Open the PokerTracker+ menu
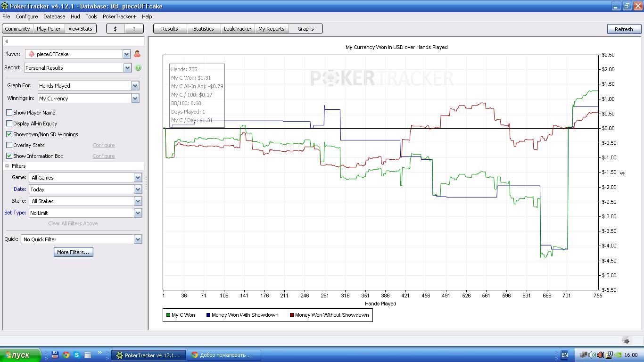644x362 pixels. pos(120,16)
